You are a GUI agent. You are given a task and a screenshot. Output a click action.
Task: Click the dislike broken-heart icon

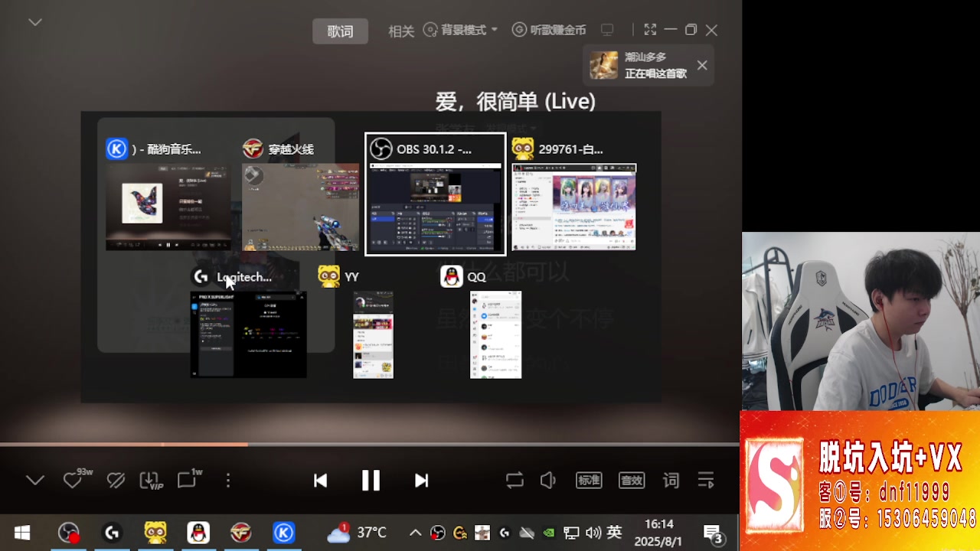(x=116, y=481)
